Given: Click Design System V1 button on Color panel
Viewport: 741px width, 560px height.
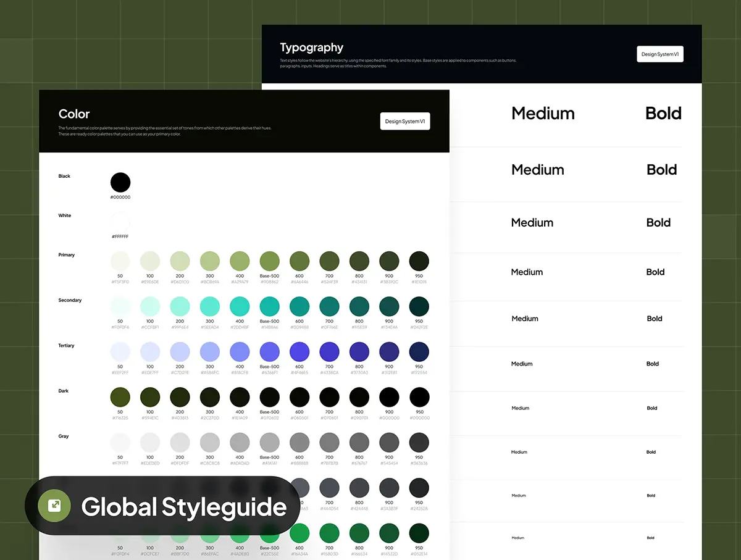Looking at the screenshot, I should (404, 121).
